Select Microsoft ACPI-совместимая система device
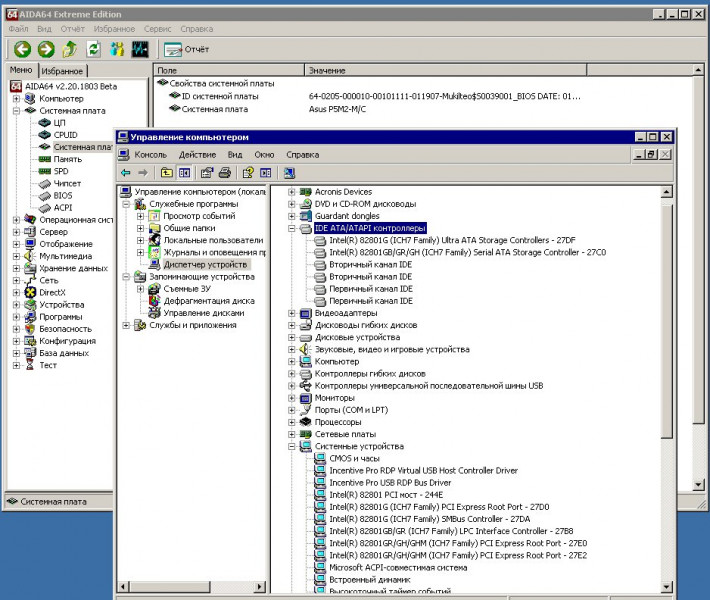710x600 pixels. click(398, 567)
